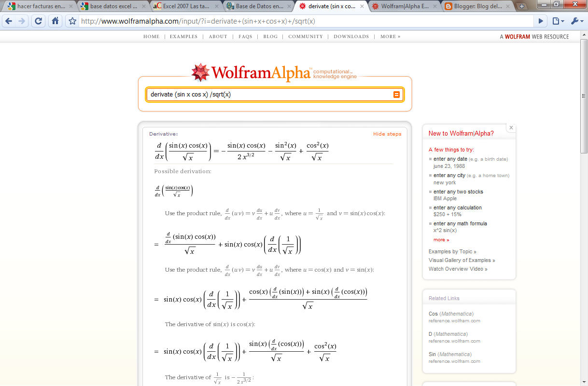Open the browser home page icon
588x386 pixels.
pos(55,21)
